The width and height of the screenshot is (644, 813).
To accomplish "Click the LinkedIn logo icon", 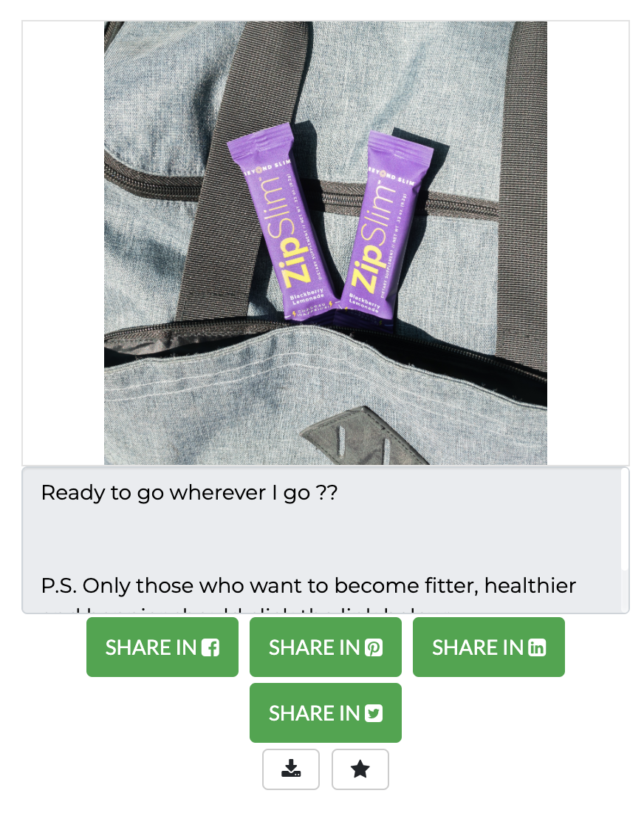I will (537, 647).
